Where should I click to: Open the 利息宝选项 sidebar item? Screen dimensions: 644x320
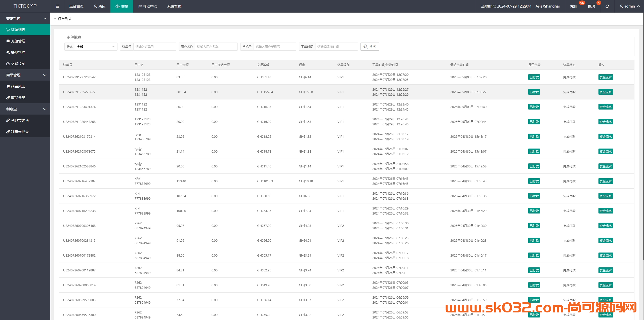click(25, 120)
